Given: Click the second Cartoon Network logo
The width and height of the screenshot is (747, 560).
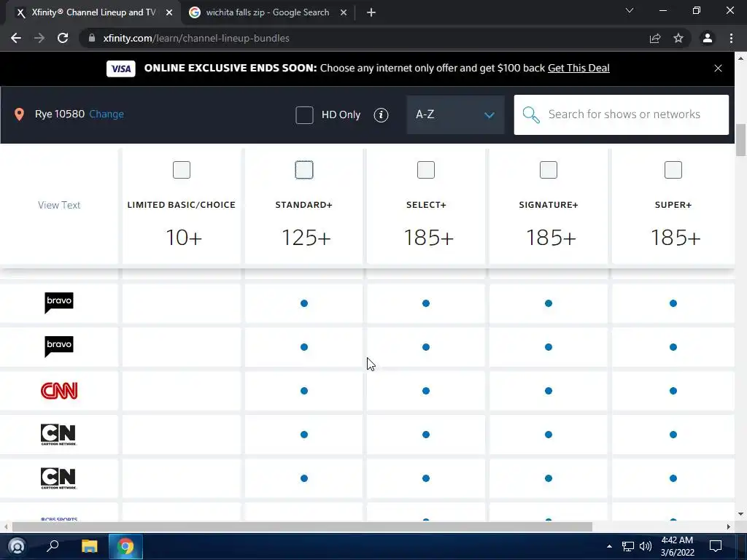Looking at the screenshot, I should [58, 478].
